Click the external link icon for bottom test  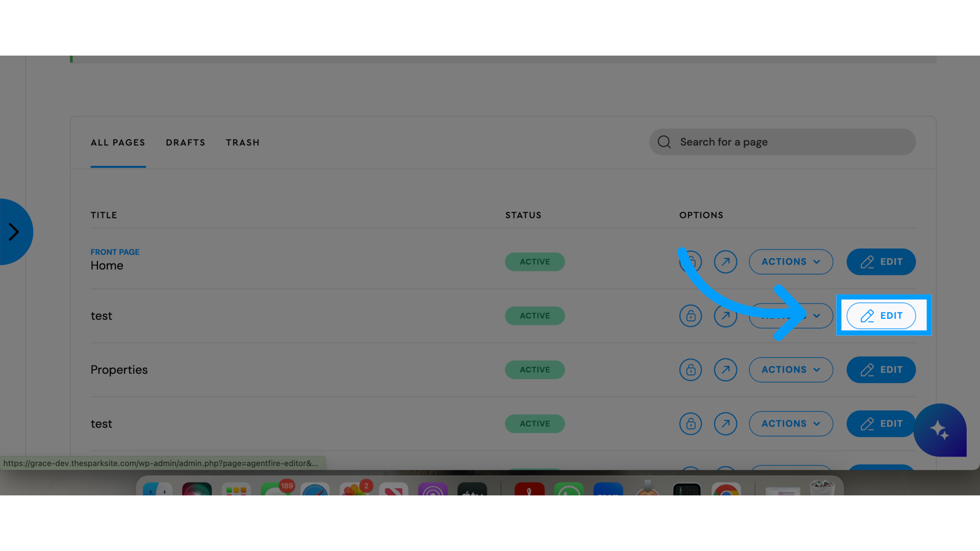(x=726, y=423)
